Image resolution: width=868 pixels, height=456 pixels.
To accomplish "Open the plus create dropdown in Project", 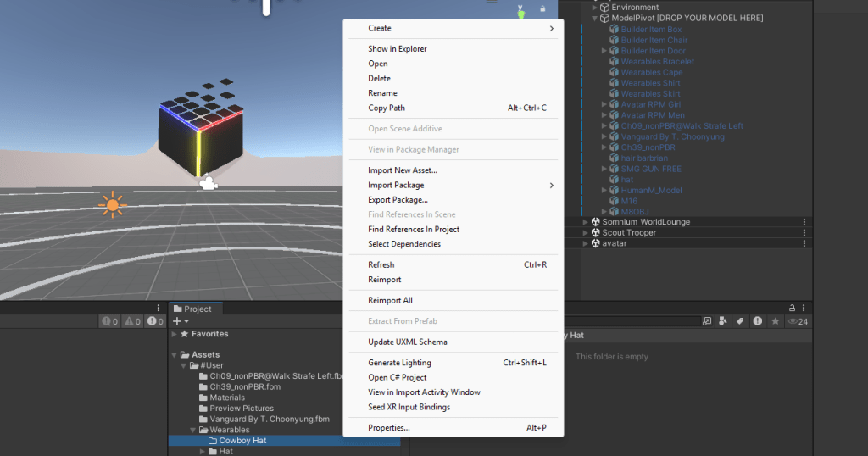I will [x=181, y=321].
